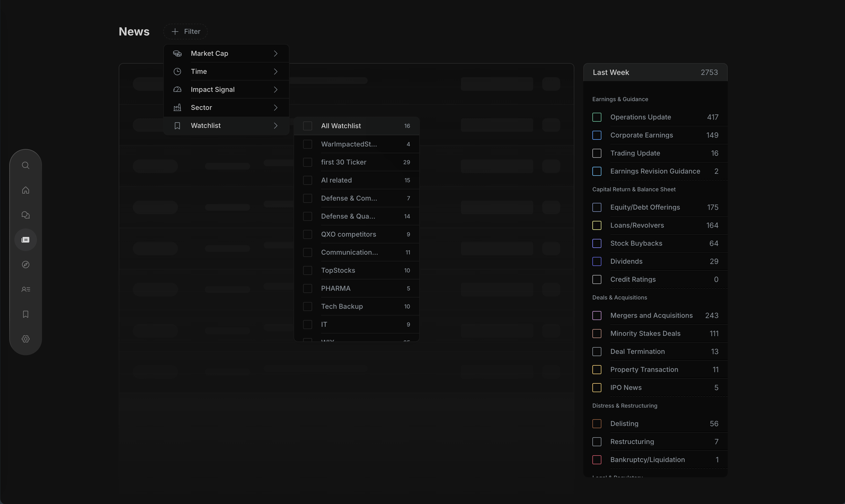Open the search icon in sidebar
This screenshot has height=504, width=845.
pyautogui.click(x=25, y=165)
